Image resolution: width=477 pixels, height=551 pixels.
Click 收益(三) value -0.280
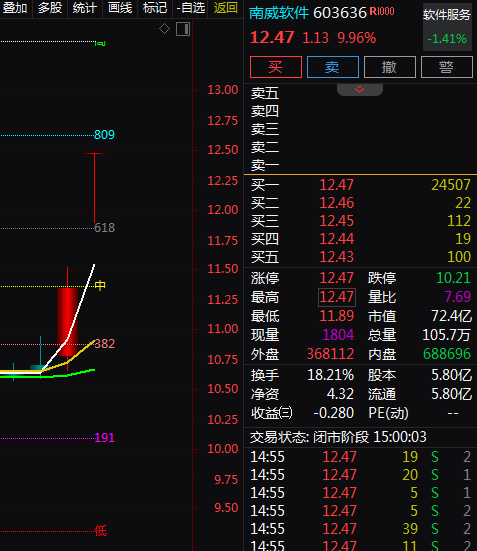click(x=334, y=413)
